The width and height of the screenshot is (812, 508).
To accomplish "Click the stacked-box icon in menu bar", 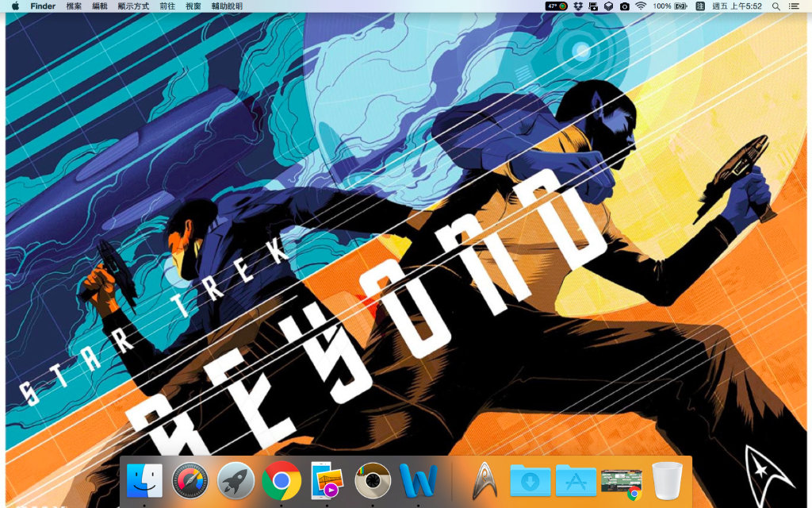I will point(609,6).
